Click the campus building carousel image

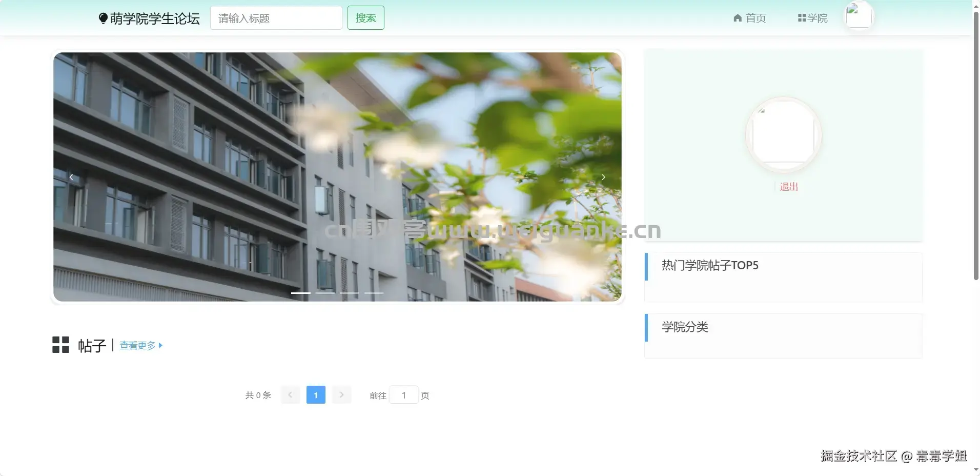pyautogui.click(x=337, y=177)
